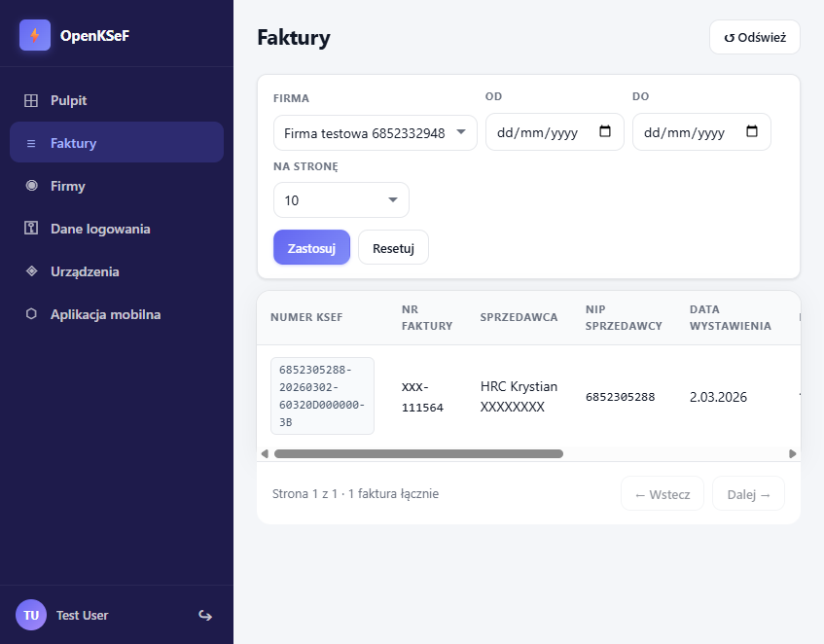Expand the Firma dropdown selector
The height and width of the screenshot is (644, 824).
click(375, 132)
